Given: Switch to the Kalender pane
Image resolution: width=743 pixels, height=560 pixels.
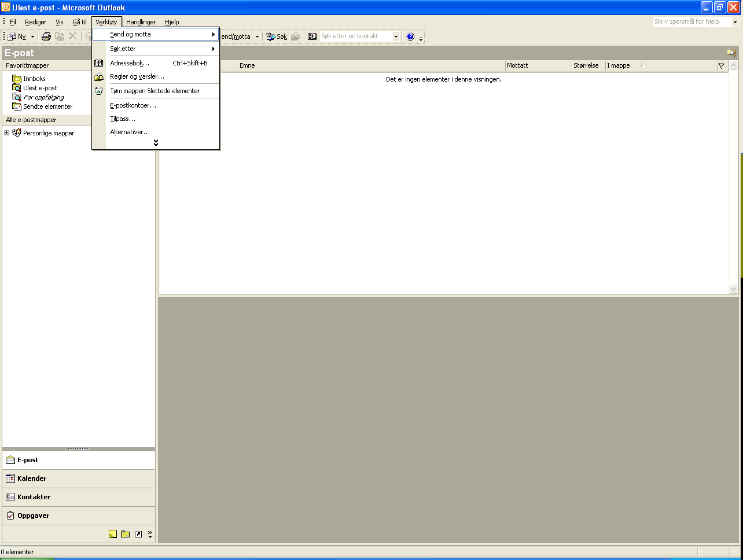Looking at the screenshot, I should [x=79, y=478].
